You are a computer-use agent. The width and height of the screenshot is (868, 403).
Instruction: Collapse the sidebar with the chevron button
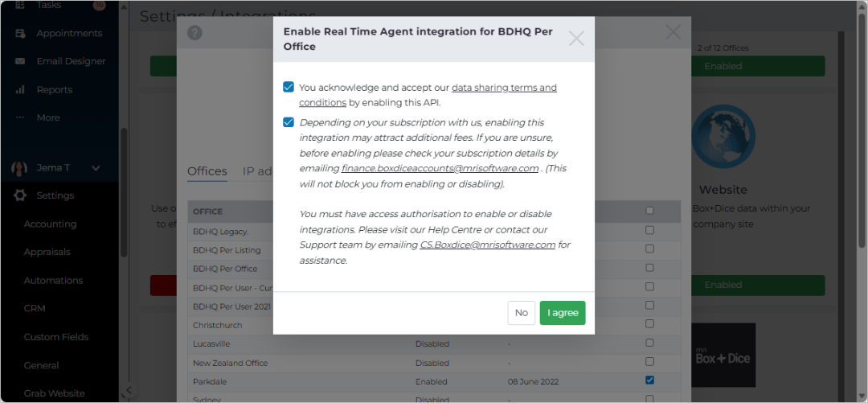tap(129, 390)
